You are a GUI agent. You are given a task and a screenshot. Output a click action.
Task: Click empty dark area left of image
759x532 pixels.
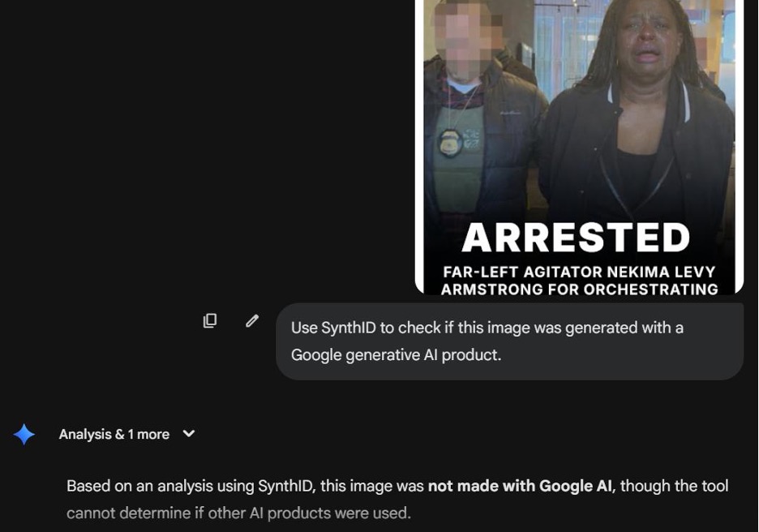pyautogui.click(x=203, y=146)
